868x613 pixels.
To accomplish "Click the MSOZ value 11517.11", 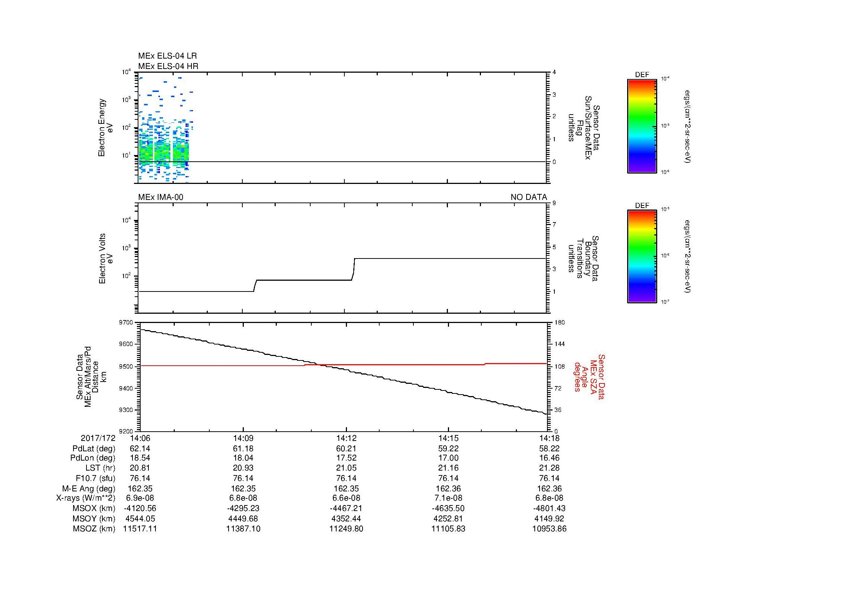I will [140, 529].
